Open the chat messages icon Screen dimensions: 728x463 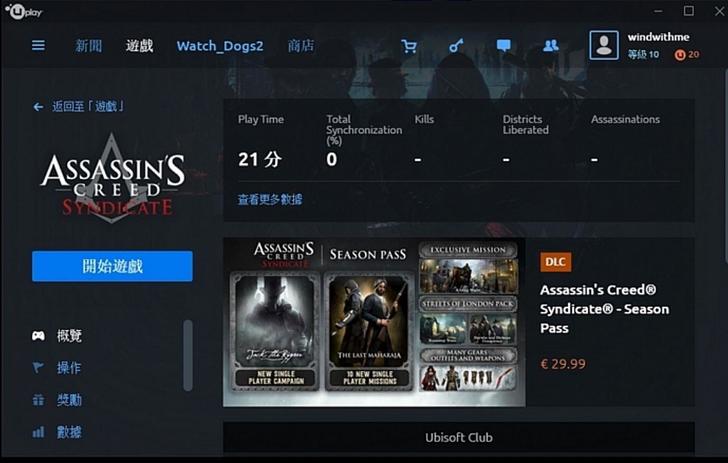click(x=503, y=46)
